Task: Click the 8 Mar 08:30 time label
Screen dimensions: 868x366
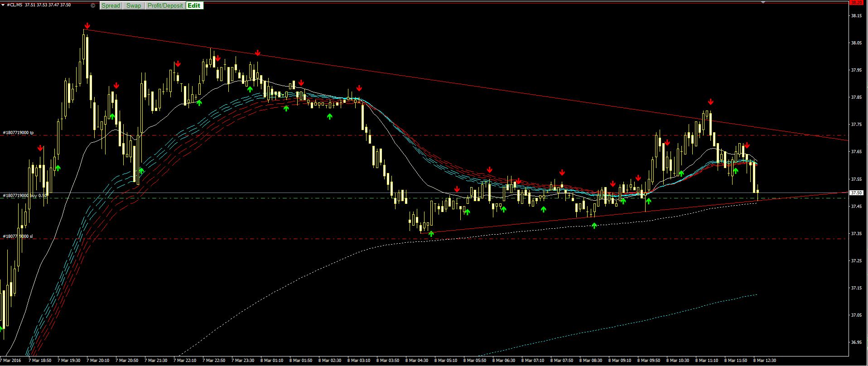Action: [591, 361]
